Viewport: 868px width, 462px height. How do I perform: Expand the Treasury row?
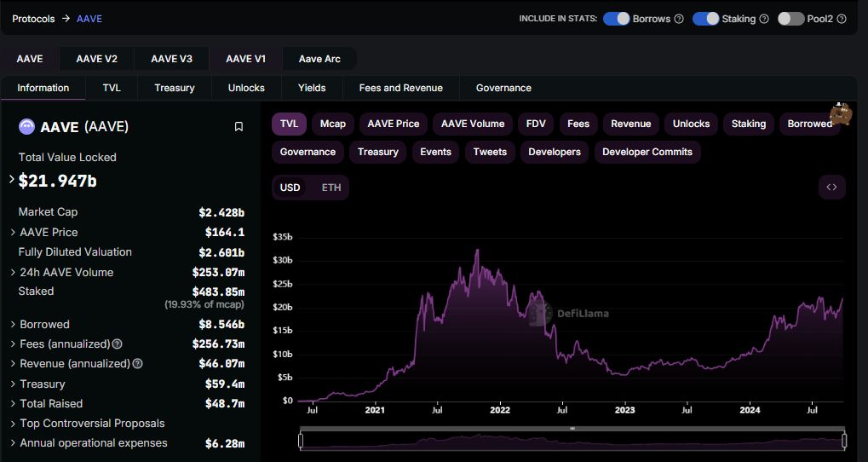tap(13, 384)
